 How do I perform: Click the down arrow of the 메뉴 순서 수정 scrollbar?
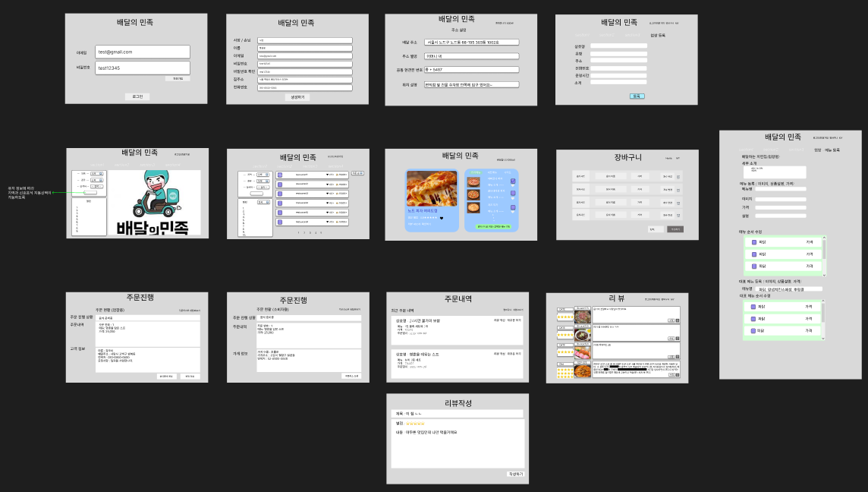click(x=824, y=275)
